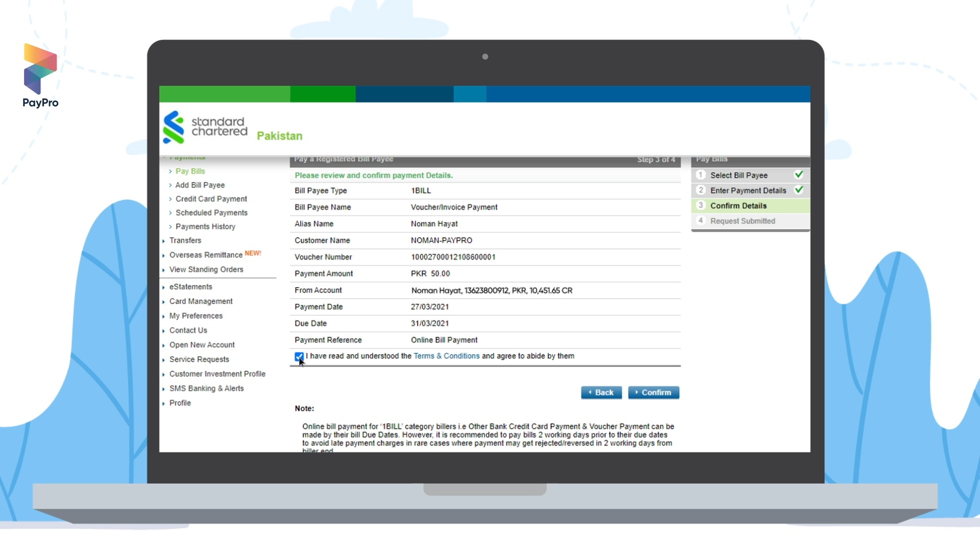The image size is (980, 551).
Task: Click the From Account value Noman Hayat
Action: [x=492, y=290]
